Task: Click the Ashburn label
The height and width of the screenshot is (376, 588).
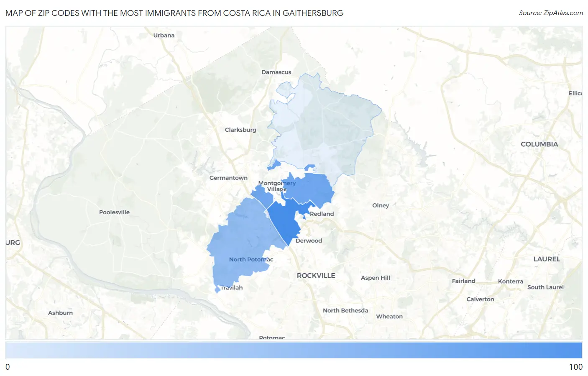Action: point(60,313)
